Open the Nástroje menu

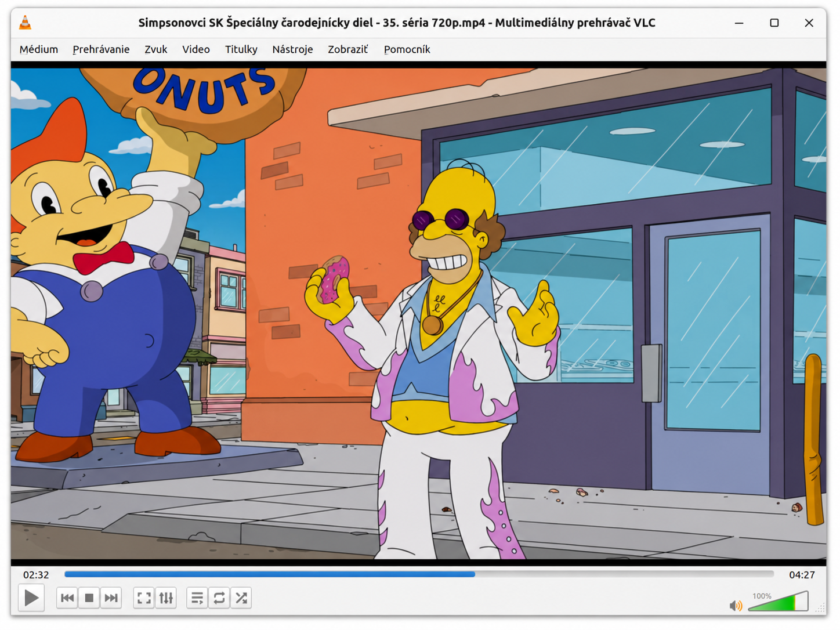coord(292,49)
